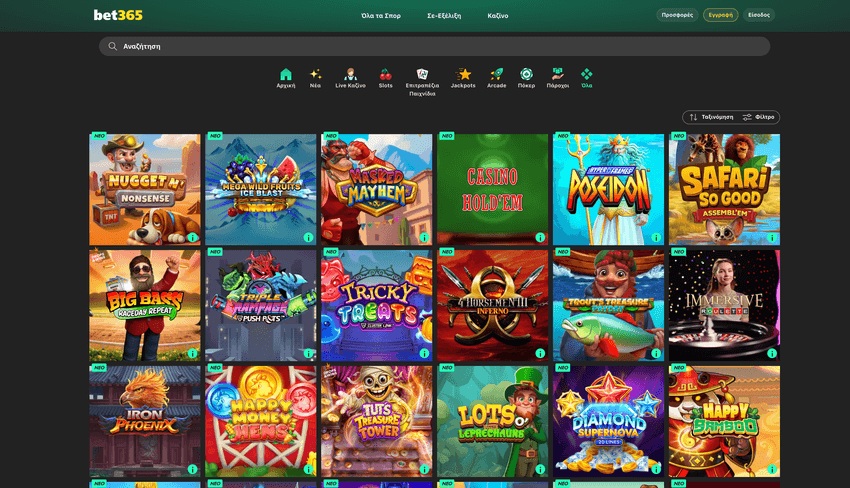This screenshot has height=488, width=850.
Task: Show info for Tricky Treats
Action: (424, 354)
